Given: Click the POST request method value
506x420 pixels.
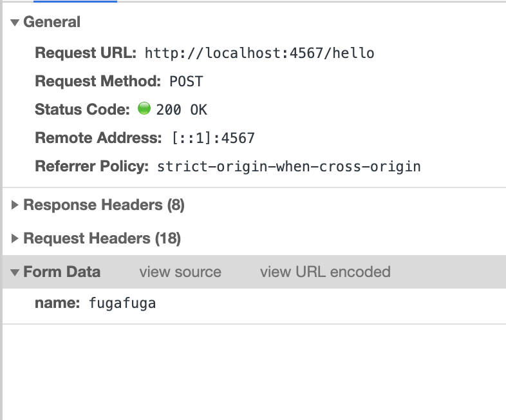Looking at the screenshot, I should pyautogui.click(x=186, y=81).
